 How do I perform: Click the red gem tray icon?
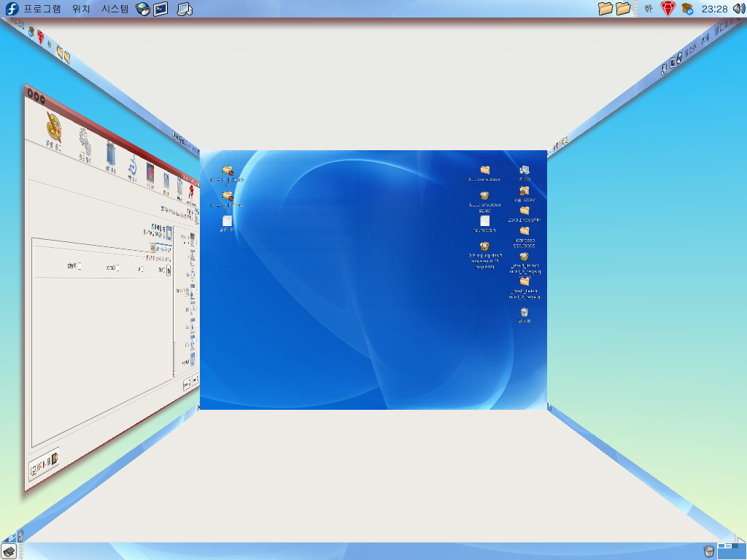(x=668, y=9)
